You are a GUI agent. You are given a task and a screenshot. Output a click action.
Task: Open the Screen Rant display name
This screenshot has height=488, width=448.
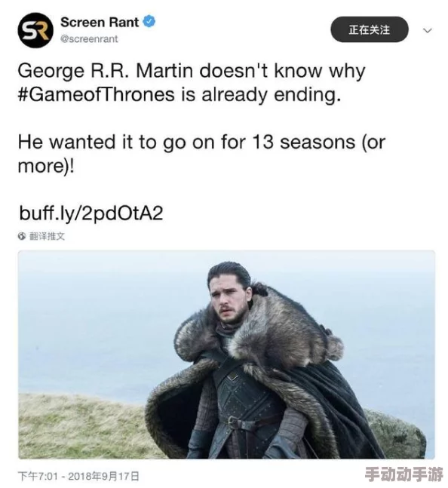(x=100, y=22)
